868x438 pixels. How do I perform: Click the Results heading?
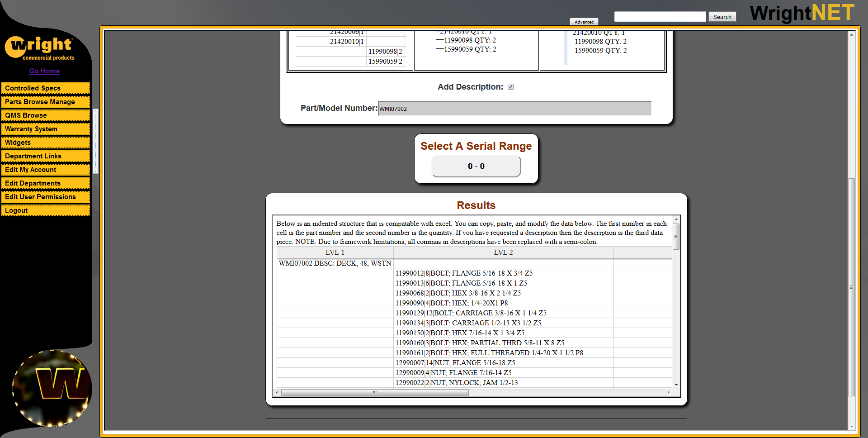coord(476,205)
